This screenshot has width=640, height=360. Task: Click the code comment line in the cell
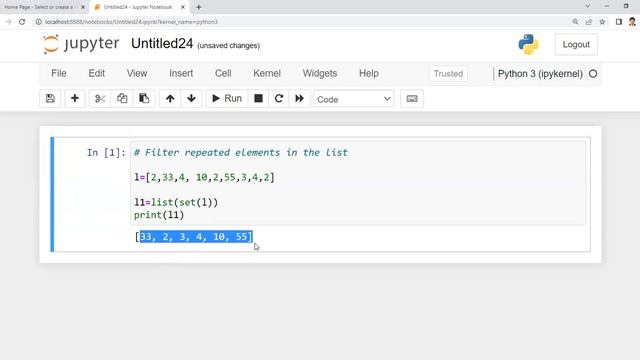(241, 153)
